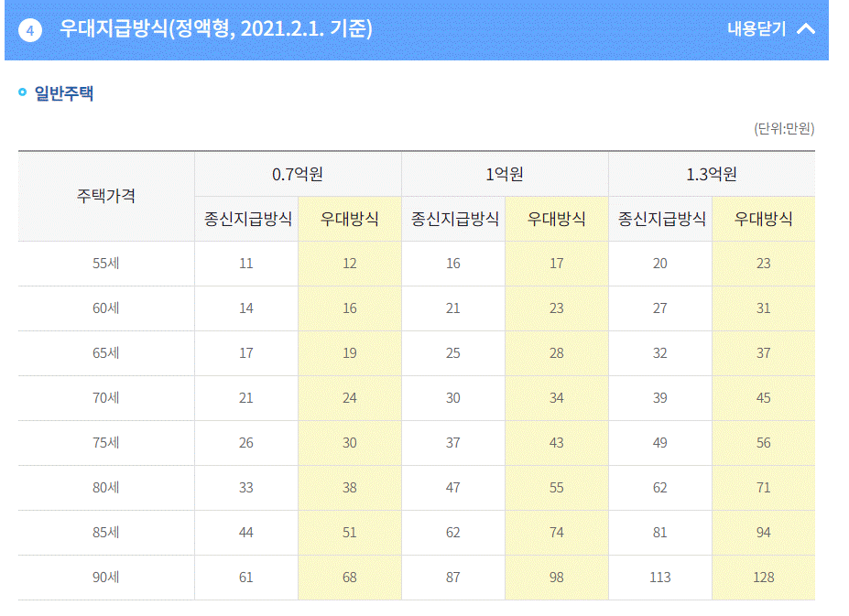Click 종신지급방식 header under 0.7억원
This screenshot has width=849, height=616.
tap(248, 219)
